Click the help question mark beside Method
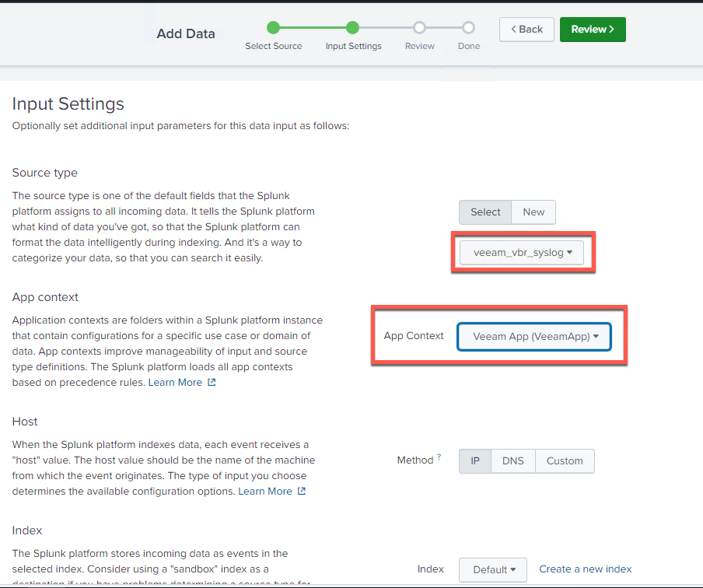703x588 pixels. (439, 457)
